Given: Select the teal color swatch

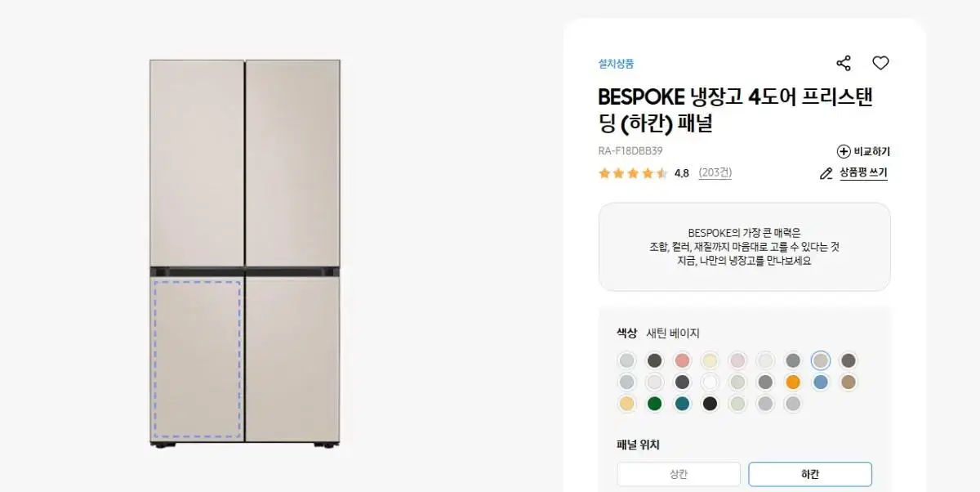Looking at the screenshot, I should click(x=682, y=403).
